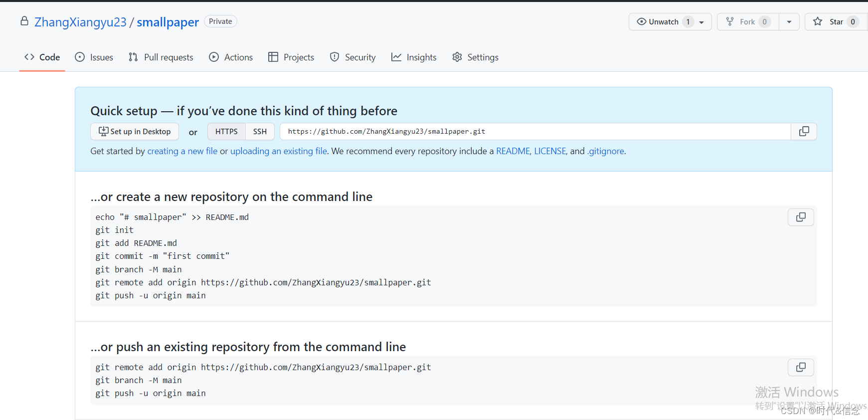This screenshot has height=420, width=868.
Task: Open the dropdown arrow next to Fork
Action: [789, 22]
